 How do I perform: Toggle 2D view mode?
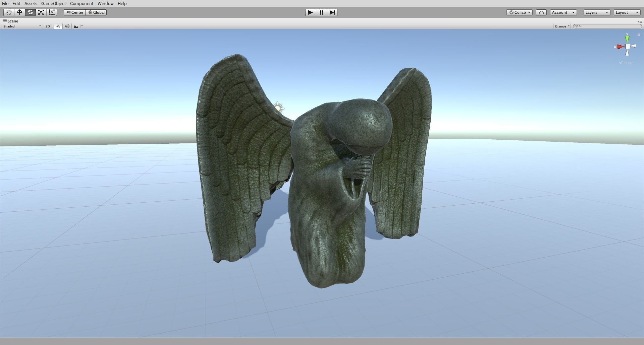48,26
